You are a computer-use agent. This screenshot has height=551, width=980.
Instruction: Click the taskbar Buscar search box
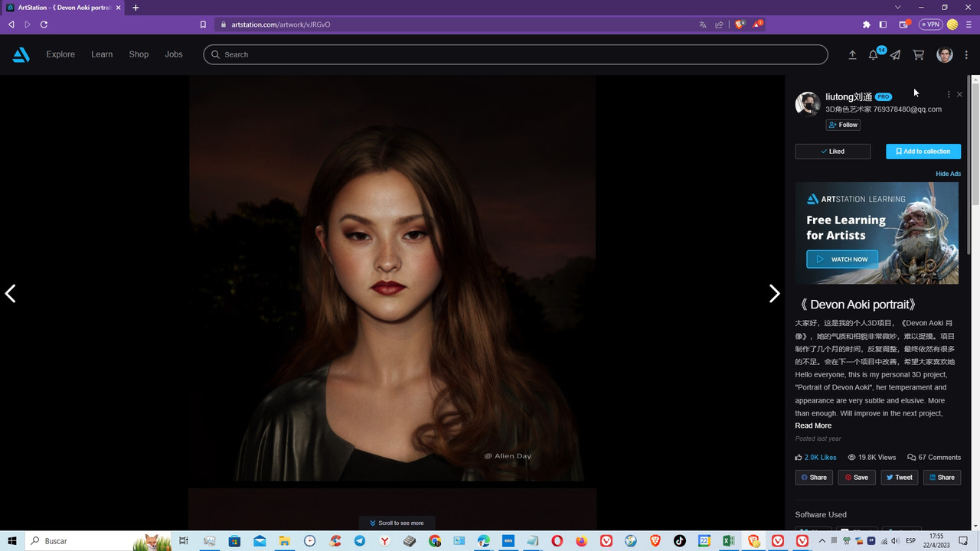99,541
